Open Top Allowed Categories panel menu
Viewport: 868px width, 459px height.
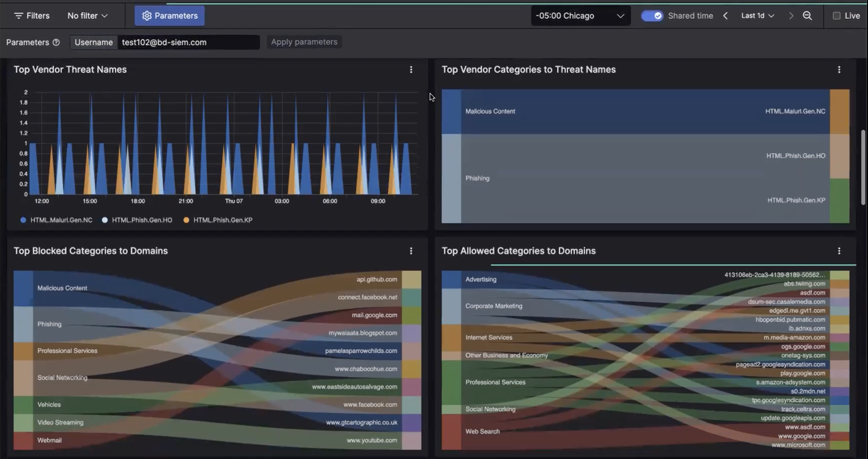[839, 251]
